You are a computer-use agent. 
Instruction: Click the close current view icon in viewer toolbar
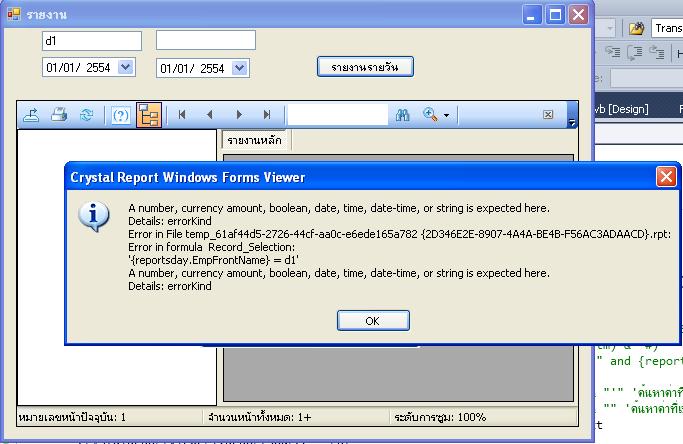[548, 114]
